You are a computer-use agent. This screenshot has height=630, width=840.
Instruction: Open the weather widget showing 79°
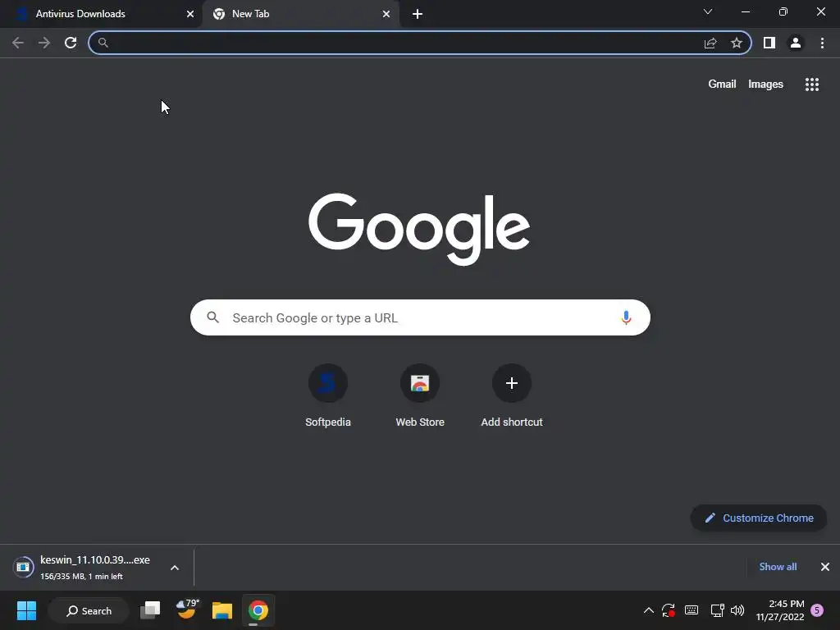(x=188, y=609)
